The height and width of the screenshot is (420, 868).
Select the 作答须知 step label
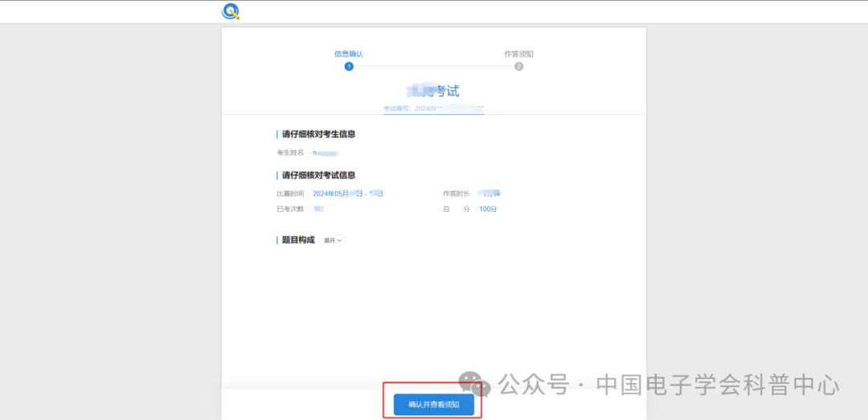pos(518,55)
